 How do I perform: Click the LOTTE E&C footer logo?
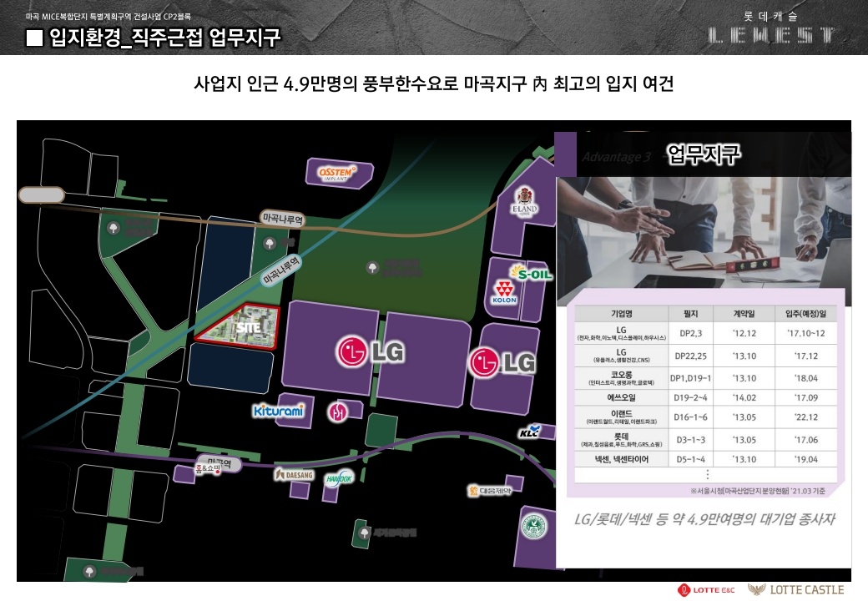[x=706, y=590]
